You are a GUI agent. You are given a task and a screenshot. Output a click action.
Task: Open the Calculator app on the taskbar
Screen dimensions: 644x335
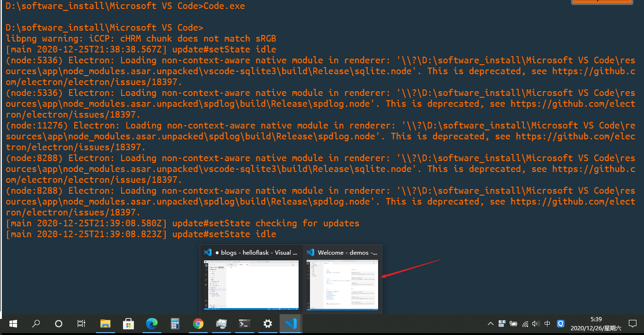(175, 324)
